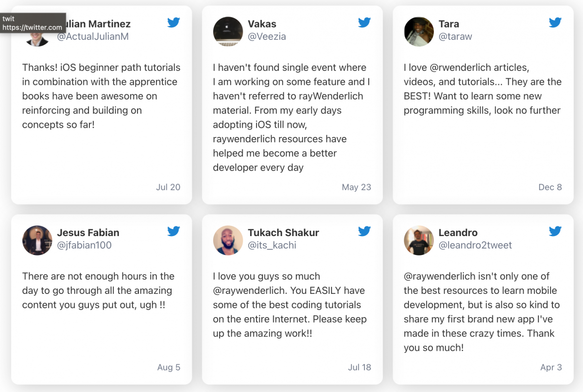
Task: Select the Tukach Shakur name heading
Action: [x=283, y=233]
